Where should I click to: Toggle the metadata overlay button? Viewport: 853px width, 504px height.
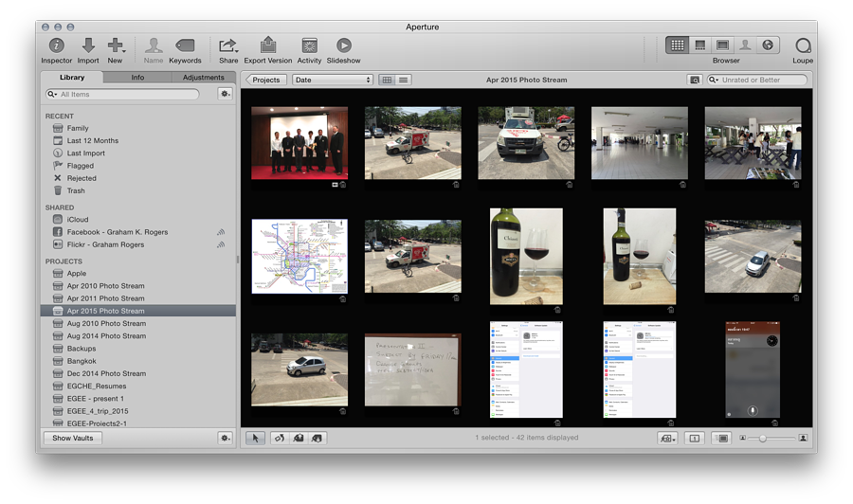coord(721,439)
